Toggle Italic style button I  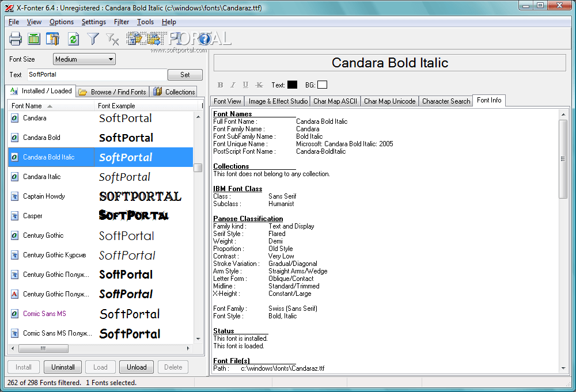click(x=233, y=85)
